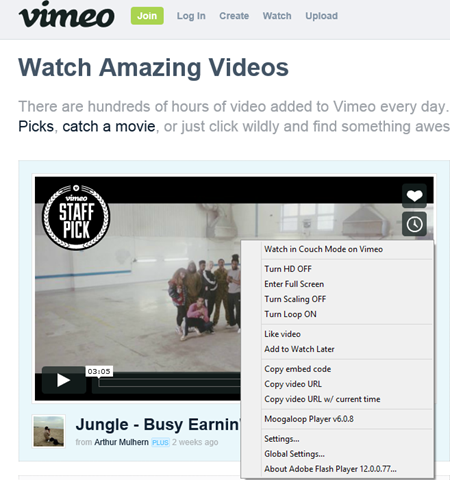Click the Vimeo logo
This screenshot has height=480, width=450.
click(67, 15)
